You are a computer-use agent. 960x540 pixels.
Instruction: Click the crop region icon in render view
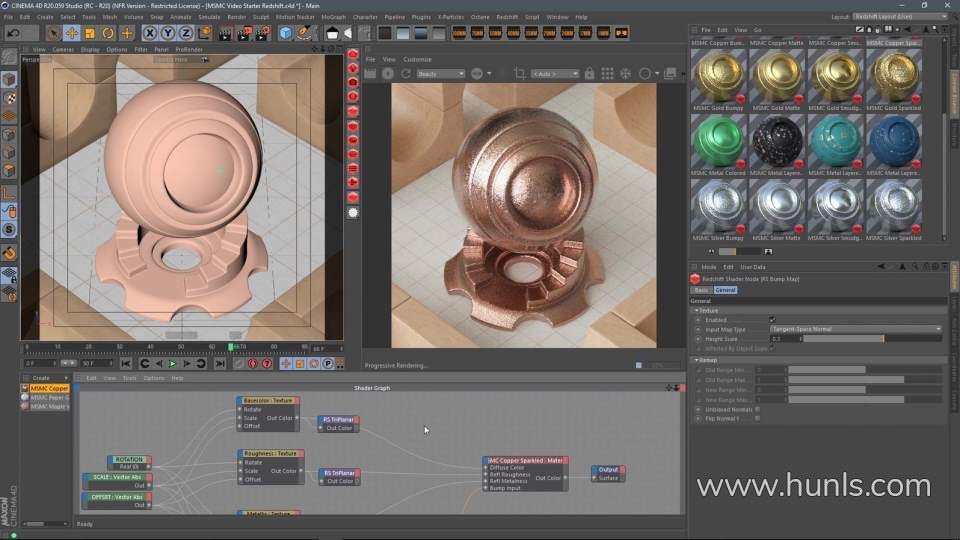pyautogui.click(x=519, y=74)
